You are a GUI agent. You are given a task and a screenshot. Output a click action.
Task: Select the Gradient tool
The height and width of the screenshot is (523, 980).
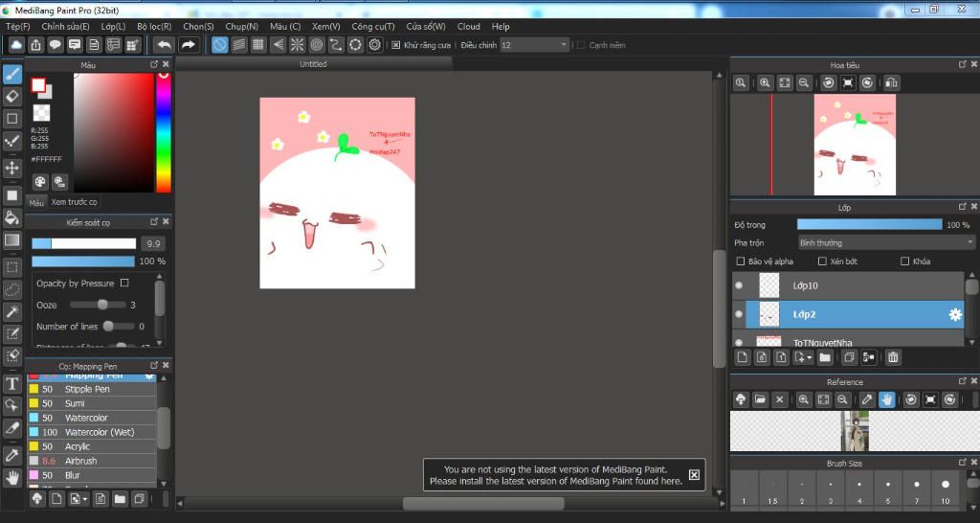(11, 240)
